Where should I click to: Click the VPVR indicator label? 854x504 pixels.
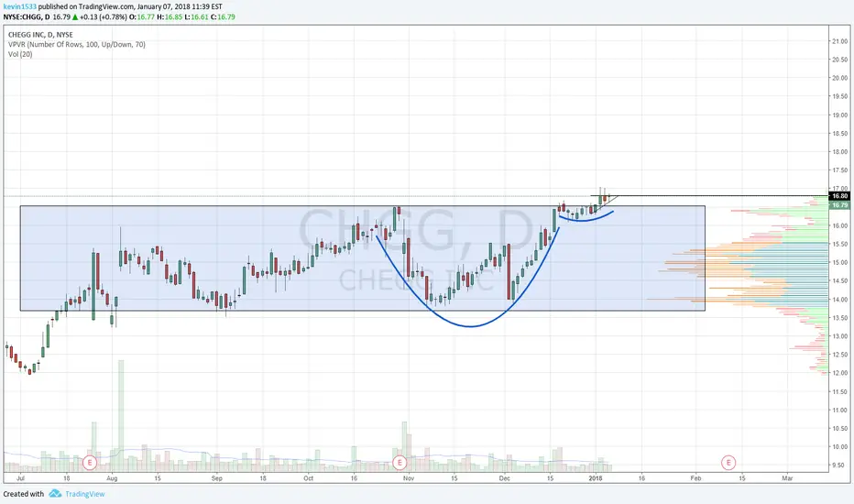click(x=77, y=44)
